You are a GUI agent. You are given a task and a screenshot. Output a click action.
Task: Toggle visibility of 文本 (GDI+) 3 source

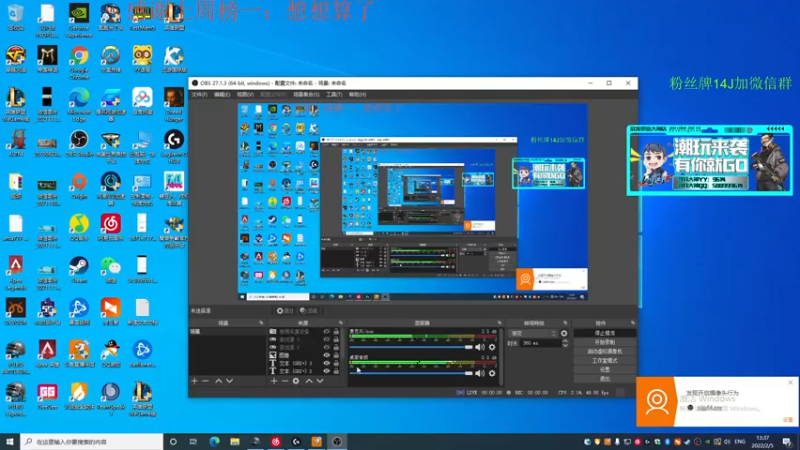tap(327, 363)
